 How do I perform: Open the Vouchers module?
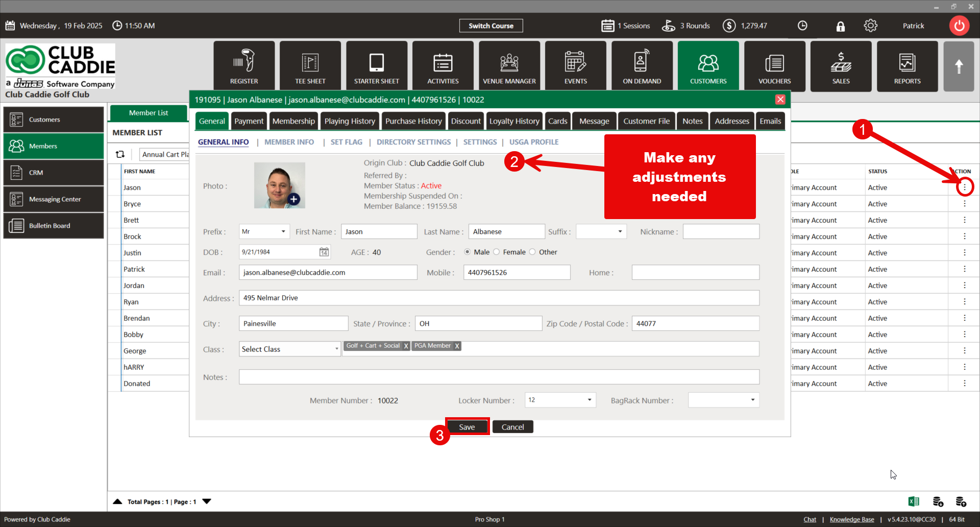(x=775, y=66)
